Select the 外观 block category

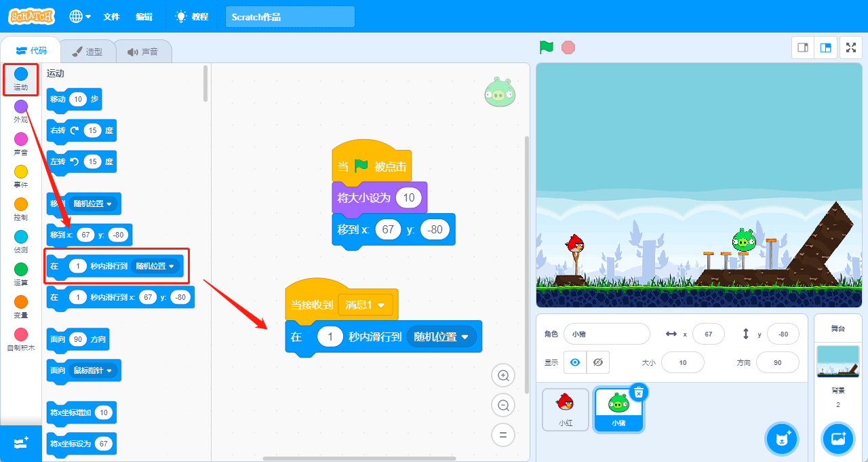tap(21, 111)
